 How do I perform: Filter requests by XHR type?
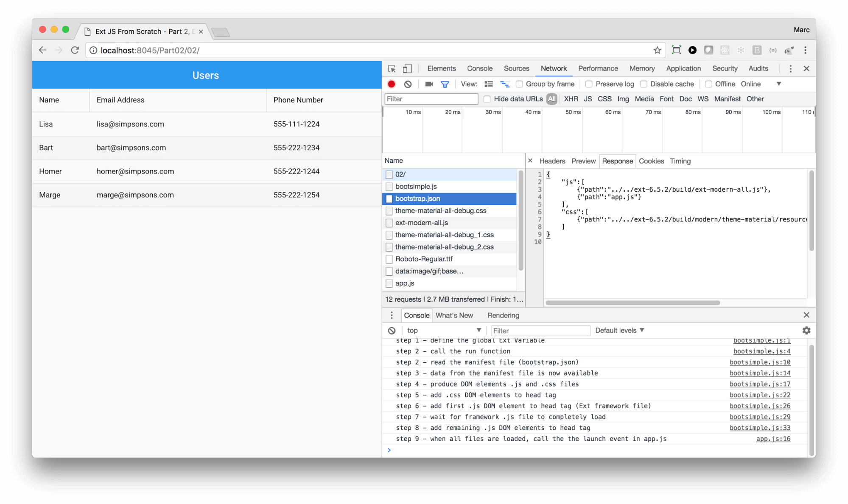(x=571, y=99)
